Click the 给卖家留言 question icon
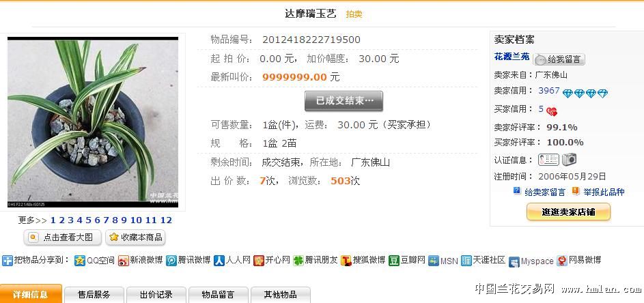644x303 pixels. tap(517, 190)
